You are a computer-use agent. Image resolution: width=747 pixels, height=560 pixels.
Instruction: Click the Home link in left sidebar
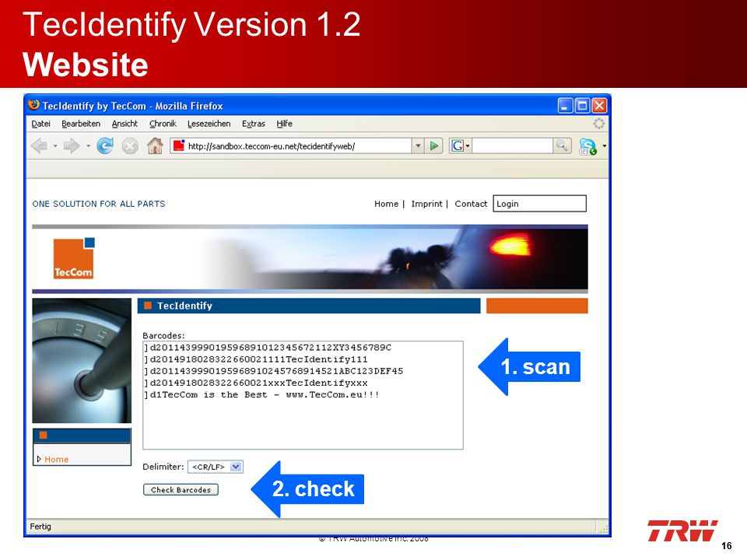57,460
